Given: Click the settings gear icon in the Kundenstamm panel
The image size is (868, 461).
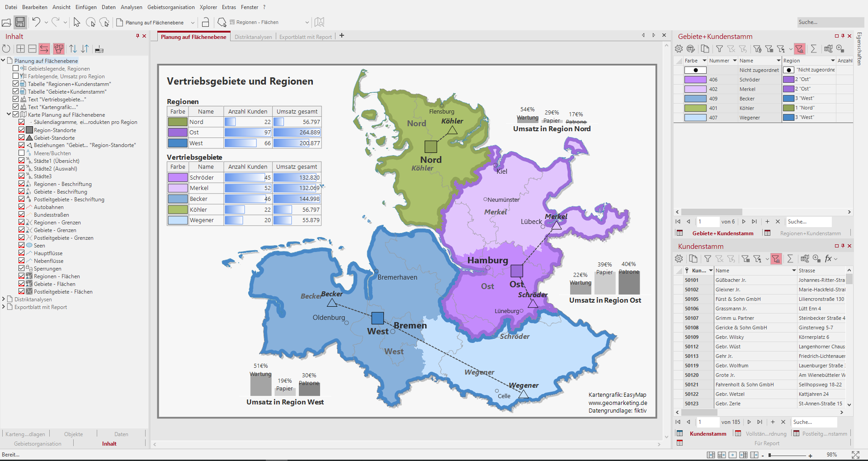Looking at the screenshot, I should pos(679,259).
